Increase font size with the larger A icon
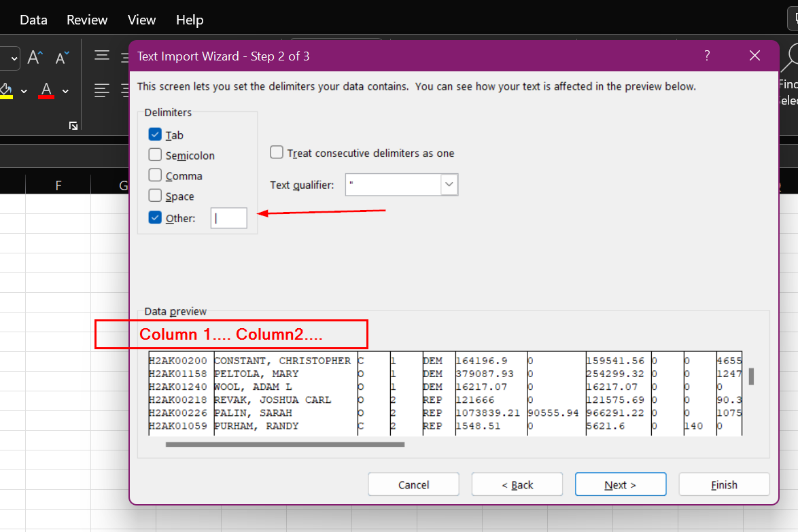 35,57
